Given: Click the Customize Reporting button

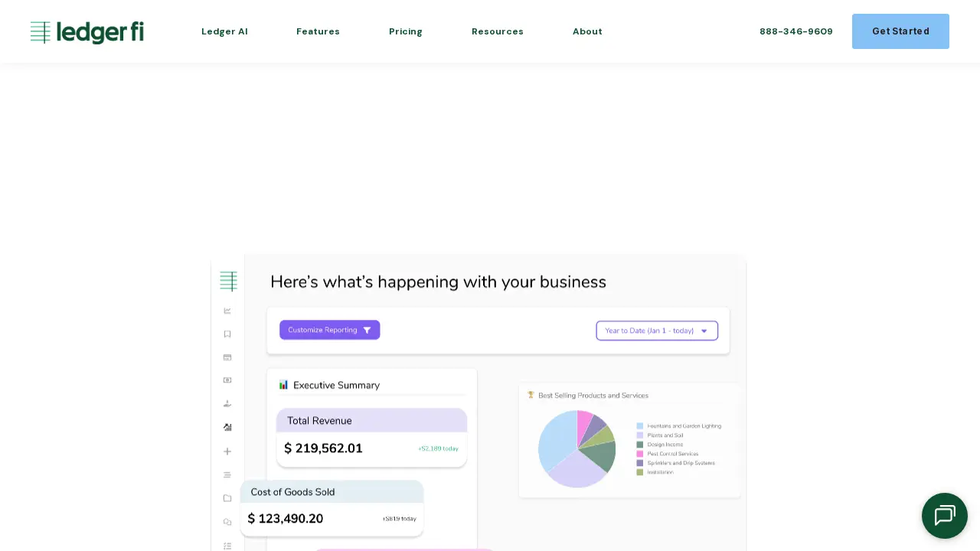Looking at the screenshot, I should pos(330,330).
